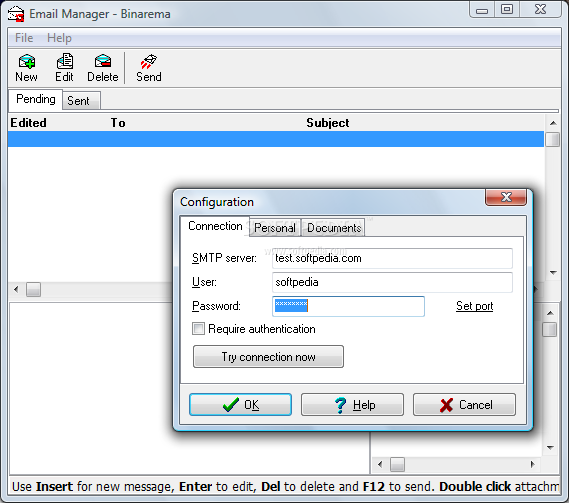Close the Configuration dialog with red X
569x503 pixels.
(506, 197)
